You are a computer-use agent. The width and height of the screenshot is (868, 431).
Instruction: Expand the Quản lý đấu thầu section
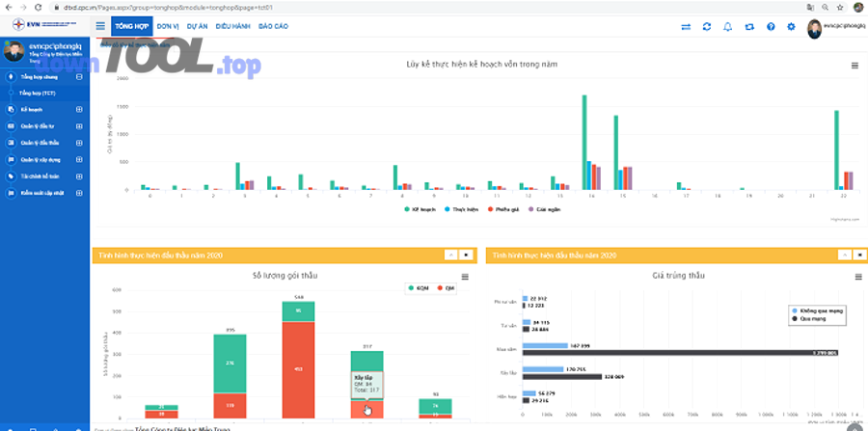click(80, 143)
